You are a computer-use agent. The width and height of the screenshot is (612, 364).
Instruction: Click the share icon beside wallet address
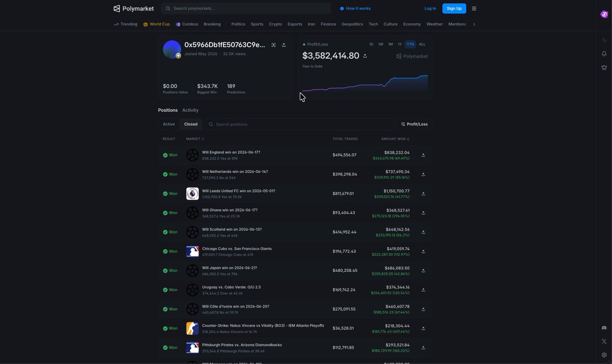click(x=284, y=45)
